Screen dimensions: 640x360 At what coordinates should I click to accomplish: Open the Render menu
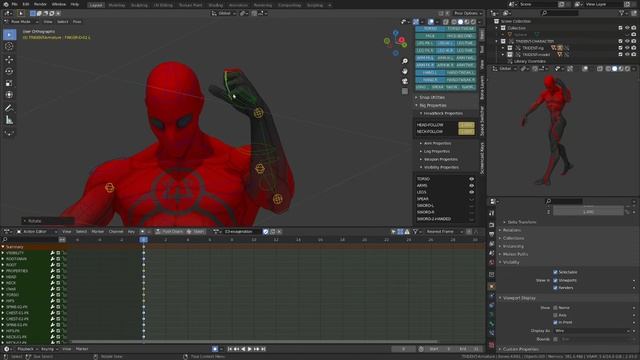pos(40,4)
